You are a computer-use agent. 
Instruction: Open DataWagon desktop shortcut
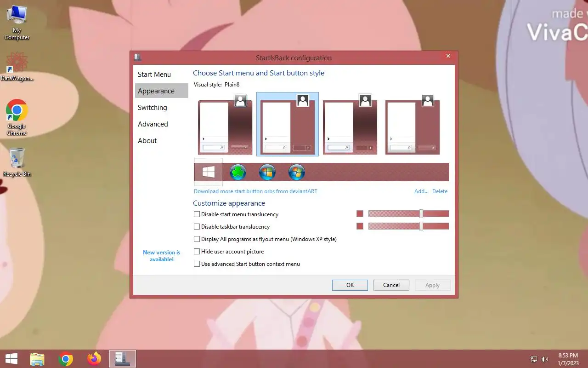(x=17, y=67)
